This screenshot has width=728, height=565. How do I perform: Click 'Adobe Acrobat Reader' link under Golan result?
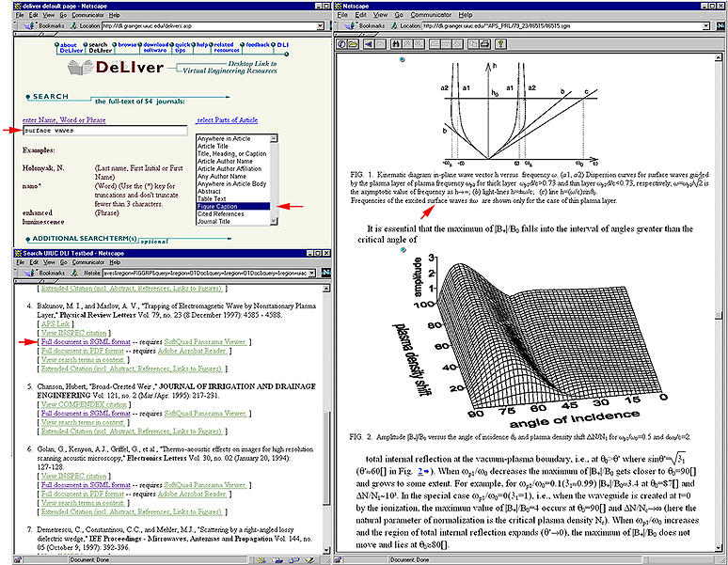192,494
